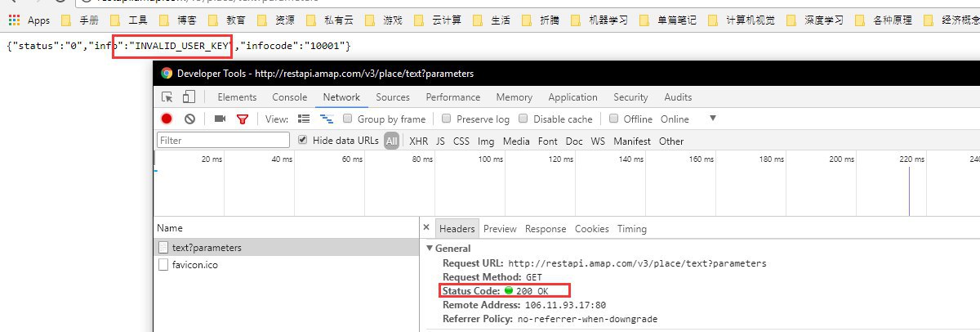Screen dimensions: 980x332
Task: Open the Timing detail tab
Action: coord(632,229)
